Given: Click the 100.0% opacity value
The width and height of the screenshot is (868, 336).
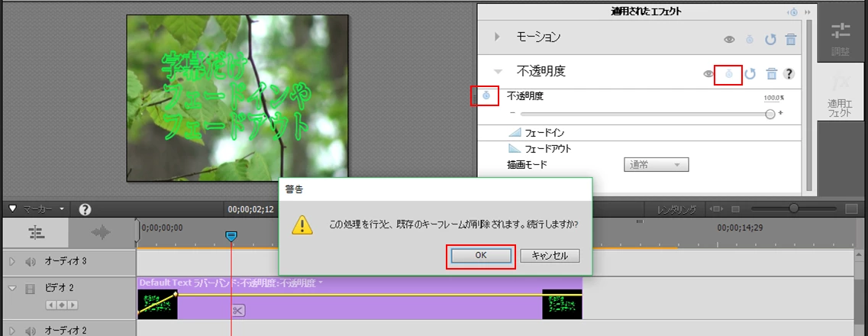Looking at the screenshot, I should click(x=773, y=98).
